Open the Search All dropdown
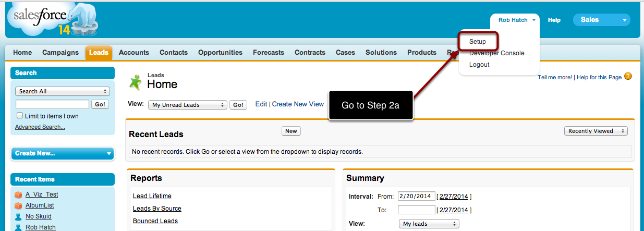The image size is (644, 231). coord(63,91)
